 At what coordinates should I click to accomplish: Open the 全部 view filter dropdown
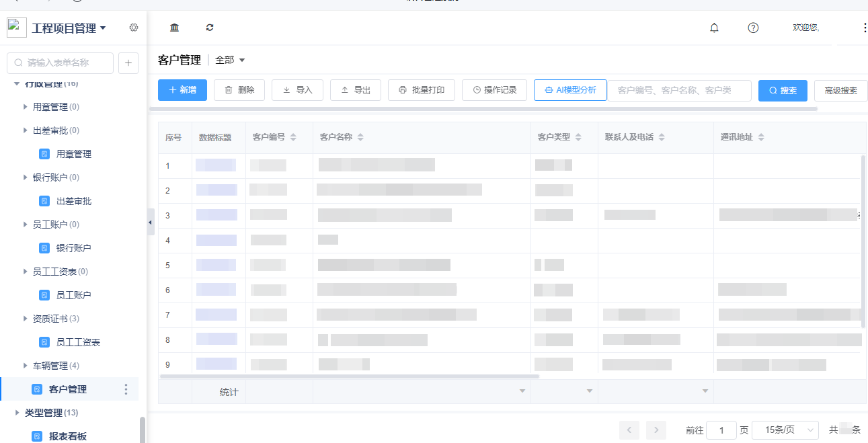pyautogui.click(x=230, y=60)
